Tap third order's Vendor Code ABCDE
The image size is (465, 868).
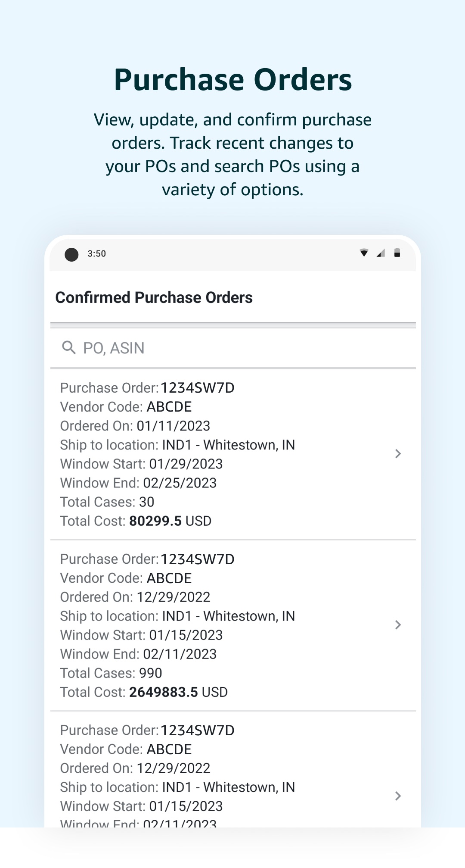coord(126,749)
